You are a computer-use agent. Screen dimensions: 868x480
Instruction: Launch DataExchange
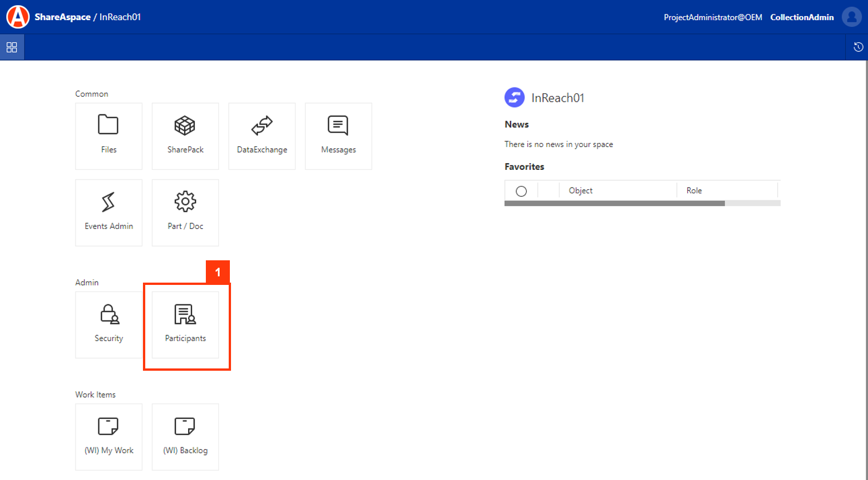(x=261, y=136)
